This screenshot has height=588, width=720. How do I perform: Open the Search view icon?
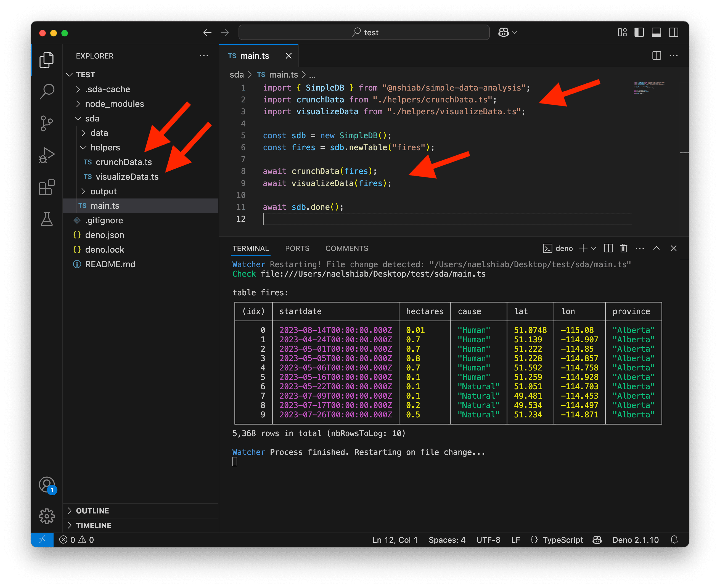(x=47, y=91)
